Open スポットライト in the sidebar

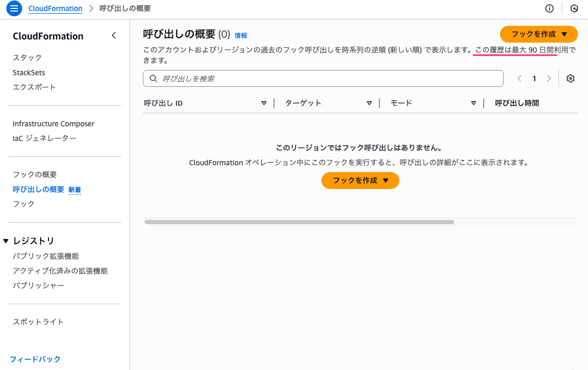pos(38,322)
